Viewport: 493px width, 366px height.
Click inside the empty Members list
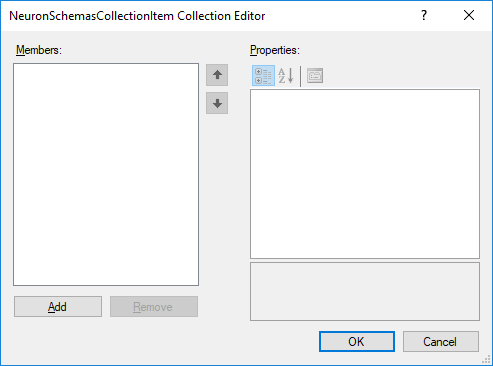pos(106,174)
